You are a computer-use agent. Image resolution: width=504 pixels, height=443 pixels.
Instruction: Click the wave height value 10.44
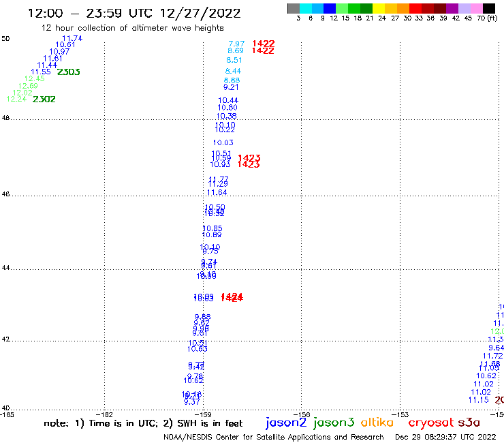tap(228, 100)
